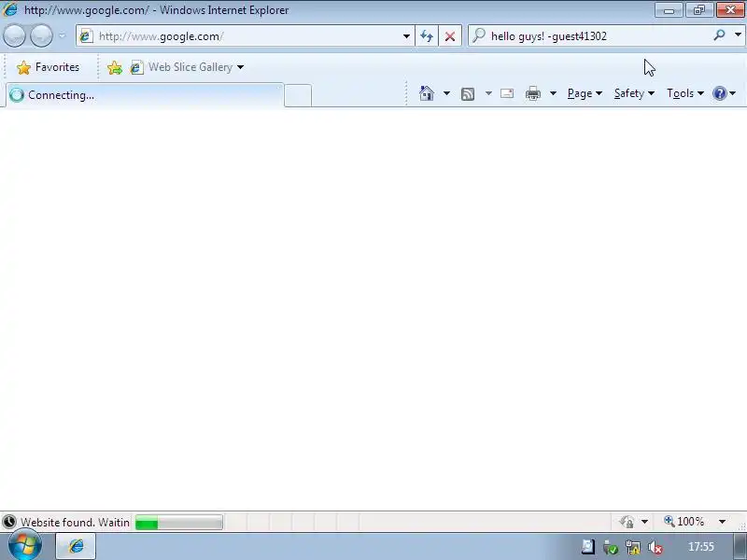Click the 100% zoom level button
Image resolution: width=747 pixels, height=560 pixels.
(x=684, y=522)
